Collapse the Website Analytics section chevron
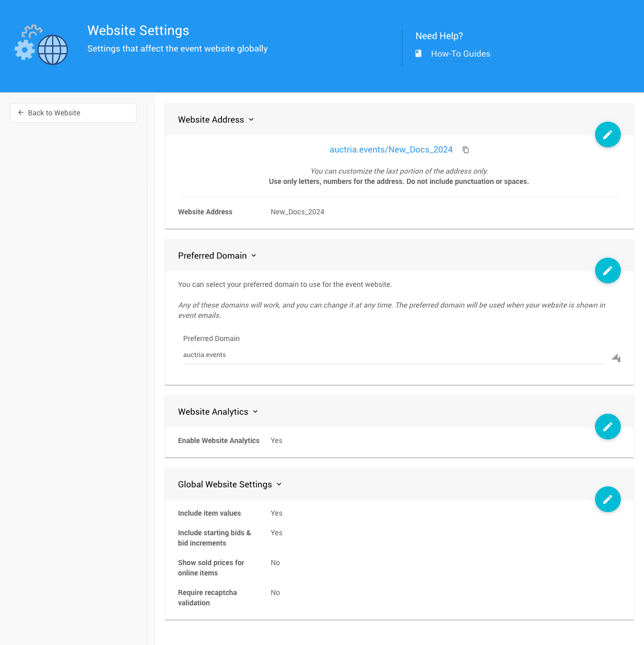This screenshot has width=644, height=645. 256,412
